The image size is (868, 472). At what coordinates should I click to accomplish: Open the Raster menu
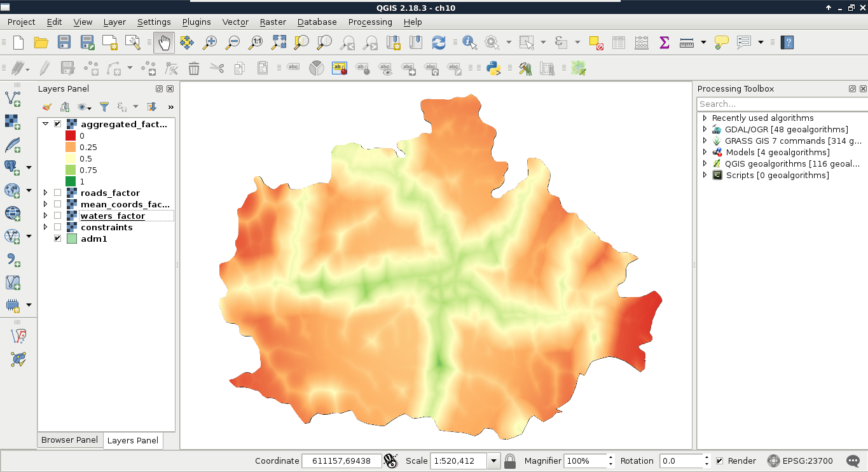click(273, 22)
